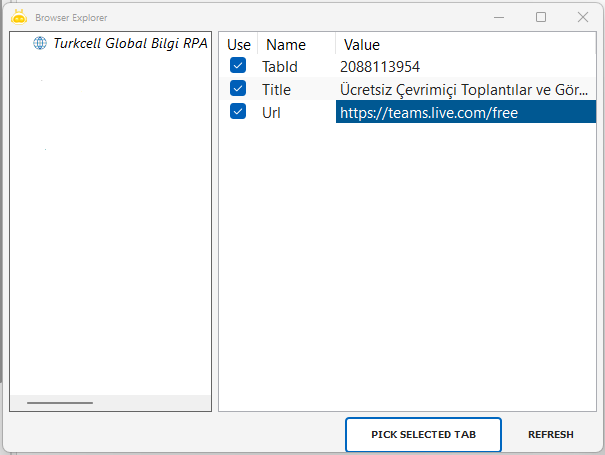The height and width of the screenshot is (455, 605).
Task: Select the TabId value 2088113954
Action: 380,67
